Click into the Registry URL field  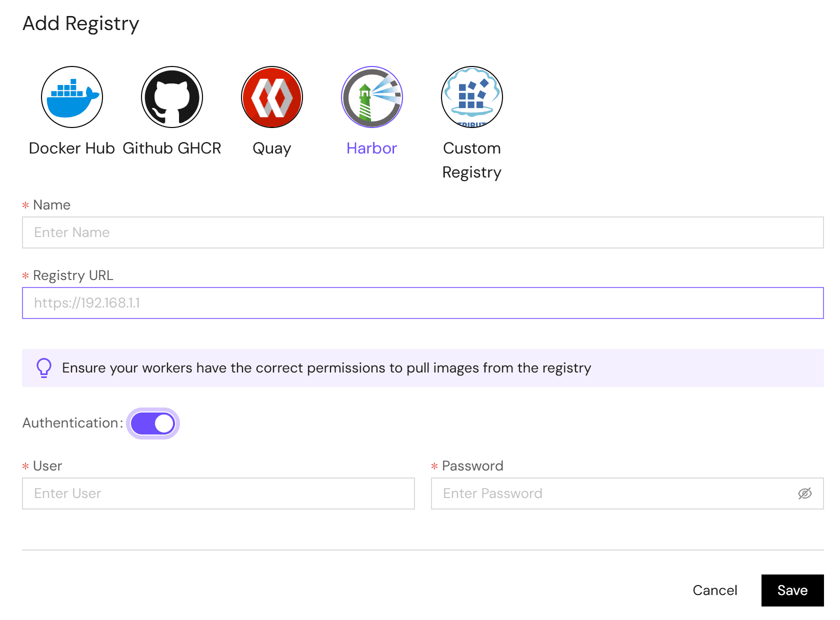422,303
